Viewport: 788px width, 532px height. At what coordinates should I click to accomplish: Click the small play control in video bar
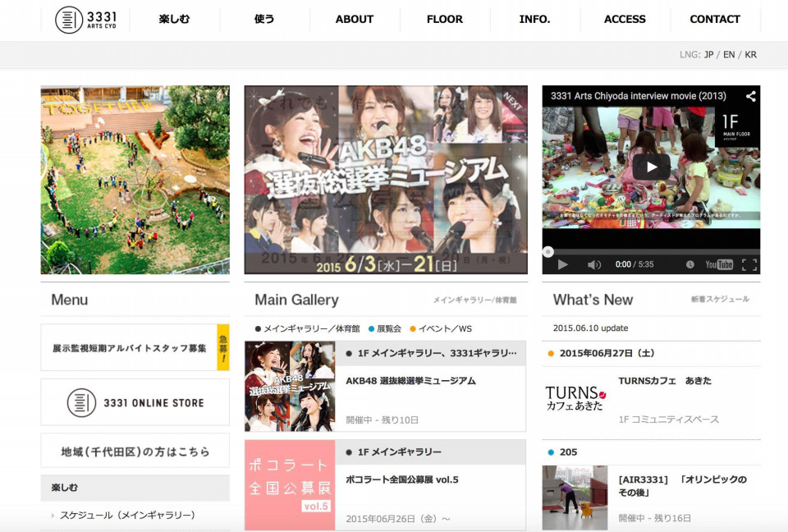[562, 264]
